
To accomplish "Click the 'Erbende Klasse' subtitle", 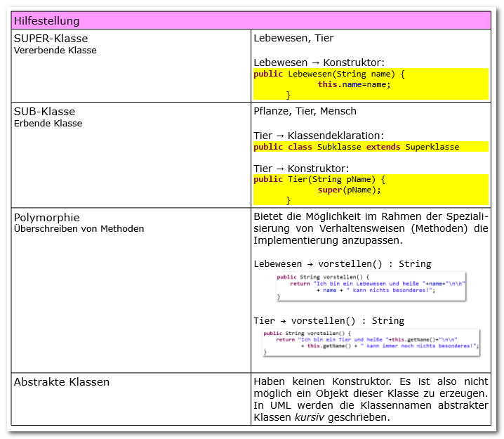I will tap(48, 123).
